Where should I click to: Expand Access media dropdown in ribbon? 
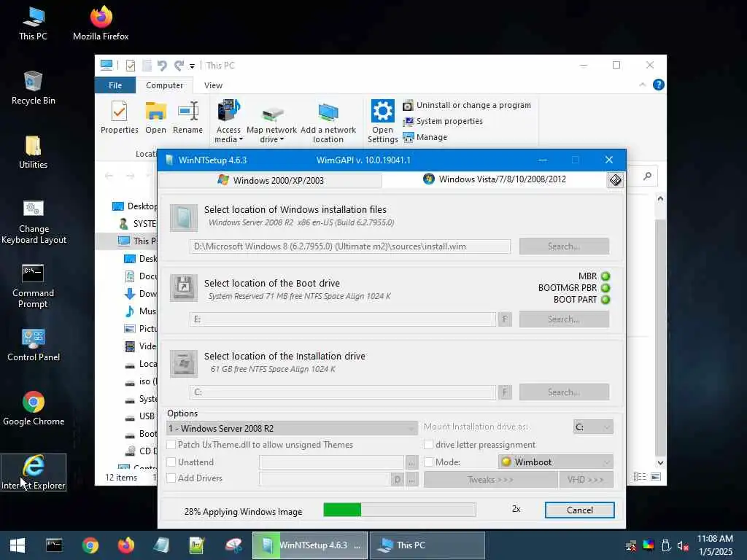pyautogui.click(x=228, y=139)
